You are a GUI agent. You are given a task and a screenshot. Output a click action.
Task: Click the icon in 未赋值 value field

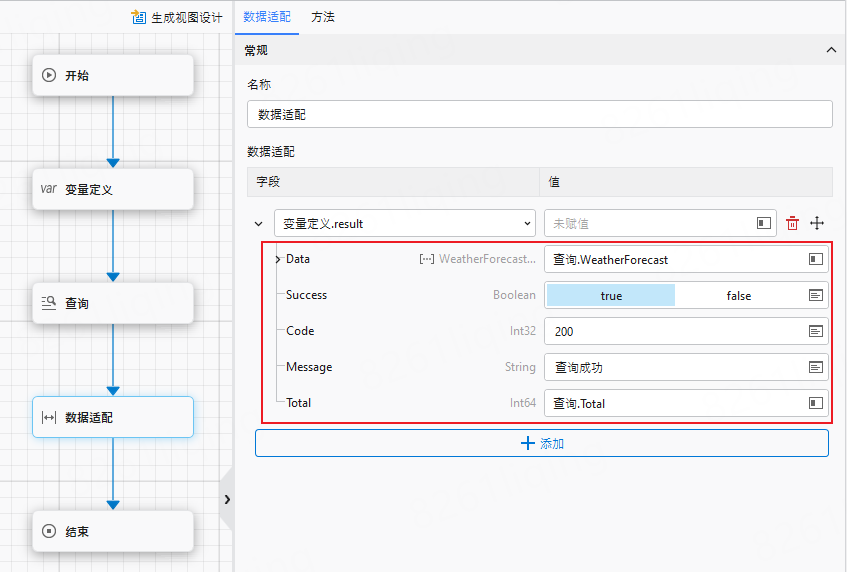[x=764, y=223]
